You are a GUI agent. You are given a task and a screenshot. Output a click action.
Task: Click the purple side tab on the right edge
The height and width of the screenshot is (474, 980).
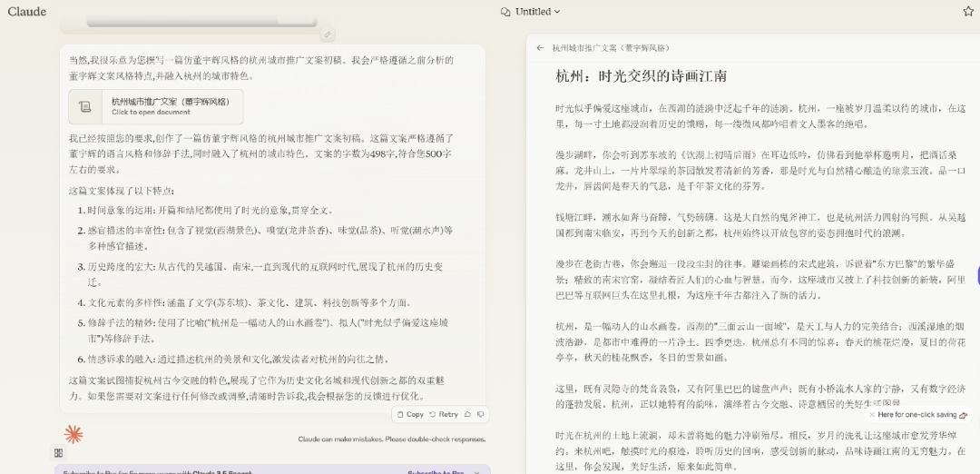978,274
